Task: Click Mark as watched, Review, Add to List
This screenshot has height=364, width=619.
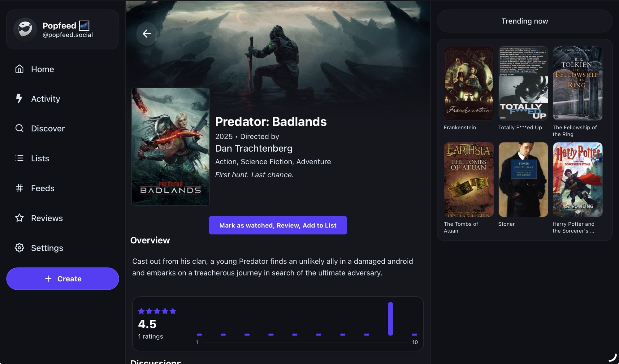Action: [x=278, y=225]
